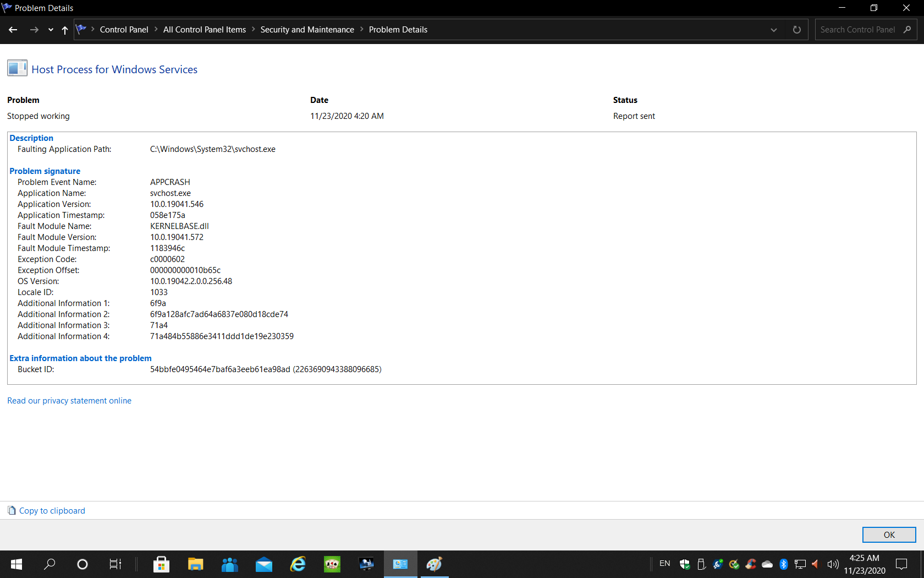Open privacy statement online link
The height and width of the screenshot is (578, 924).
69,401
